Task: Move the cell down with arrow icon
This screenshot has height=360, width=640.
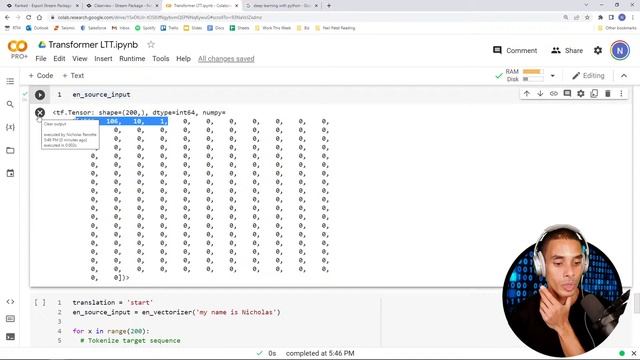Action: (540, 93)
